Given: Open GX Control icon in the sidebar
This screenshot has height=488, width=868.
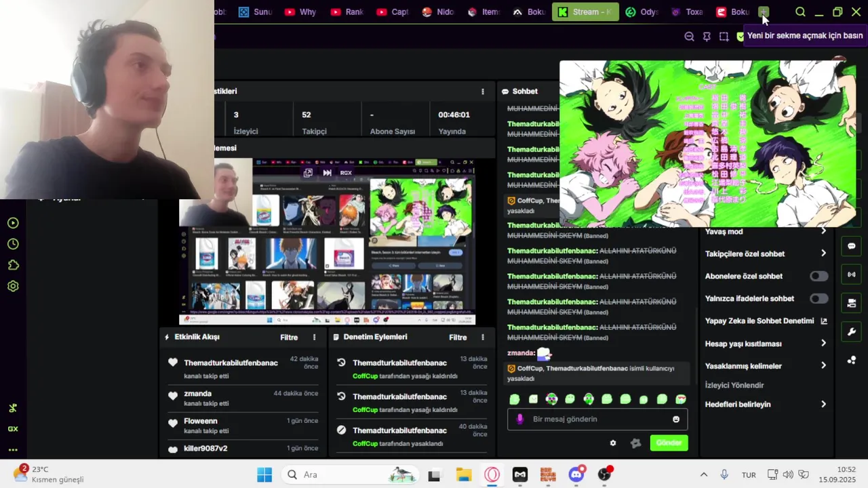Looking at the screenshot, I should coord(13,429).
